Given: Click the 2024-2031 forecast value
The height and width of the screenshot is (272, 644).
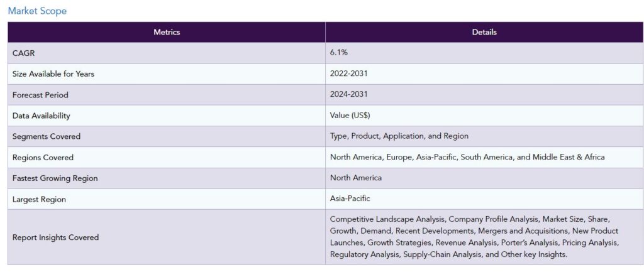Looking at the screenshot, I should [348, 94].
